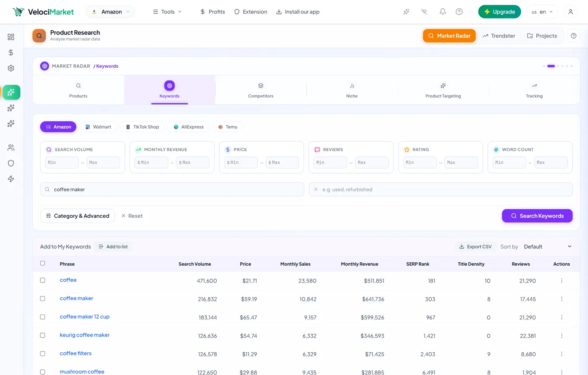Screen dimensions: 588x375
Task: Open the Sort by Default dropdown
Action: [548, 247]
